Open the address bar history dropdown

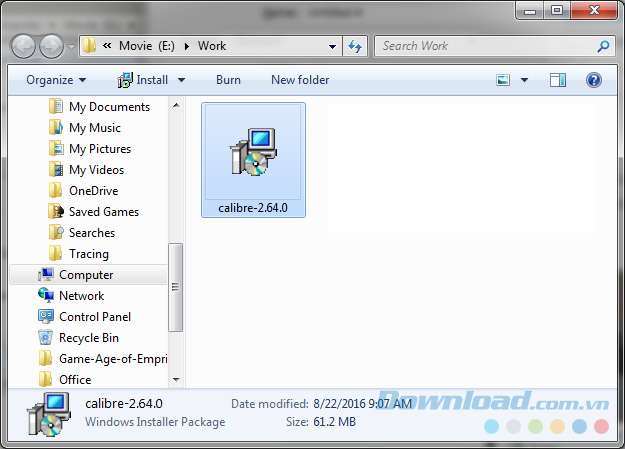[x=332, y=47]
